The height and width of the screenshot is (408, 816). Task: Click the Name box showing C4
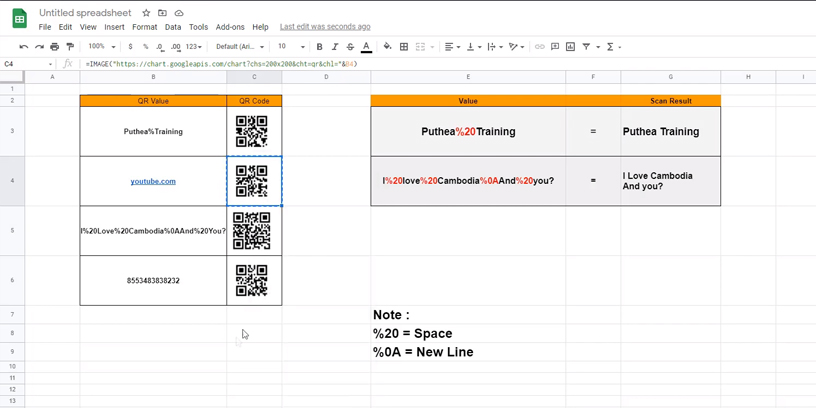point(28,63)
